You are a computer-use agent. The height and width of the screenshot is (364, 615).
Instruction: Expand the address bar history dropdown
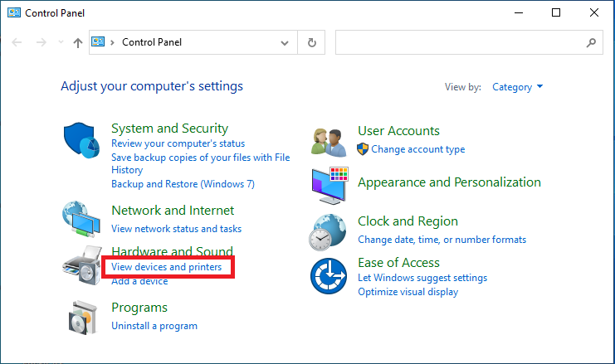click(286, 42)
